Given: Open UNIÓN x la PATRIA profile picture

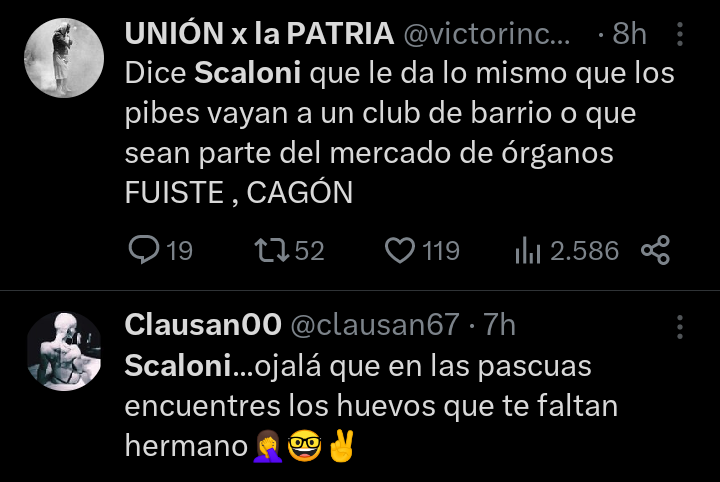Looking at the screenshot, I should tap(64, 58).
